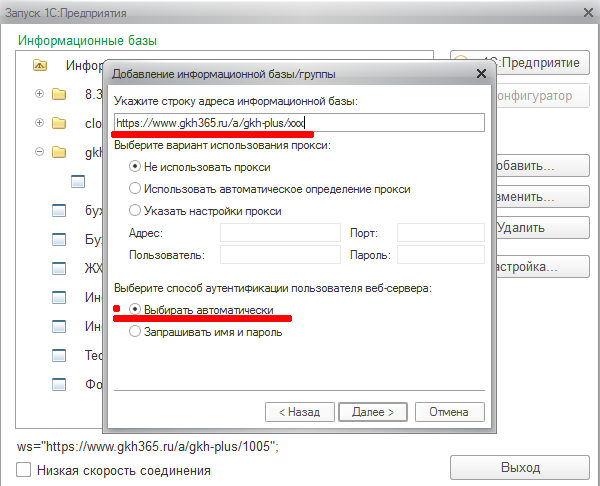Screen dimensions: 600x486
Task: Click the proxy Адрес field
Action: pos(280,233)
